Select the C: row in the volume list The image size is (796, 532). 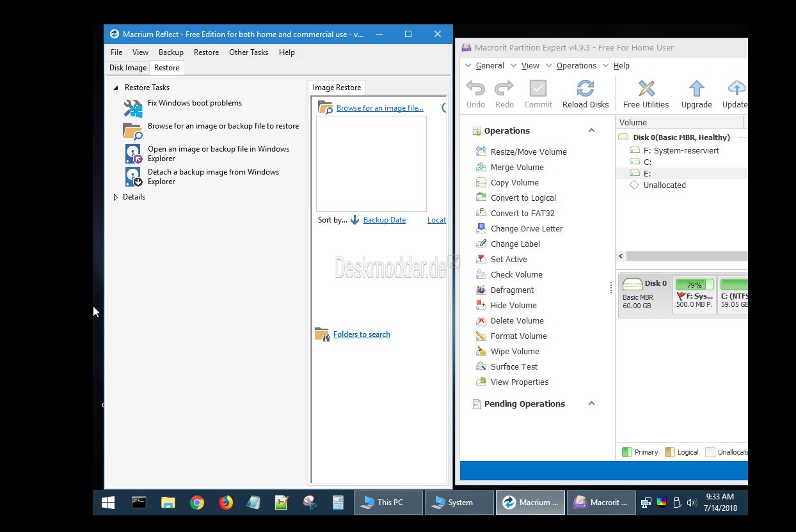pos(682,162)
